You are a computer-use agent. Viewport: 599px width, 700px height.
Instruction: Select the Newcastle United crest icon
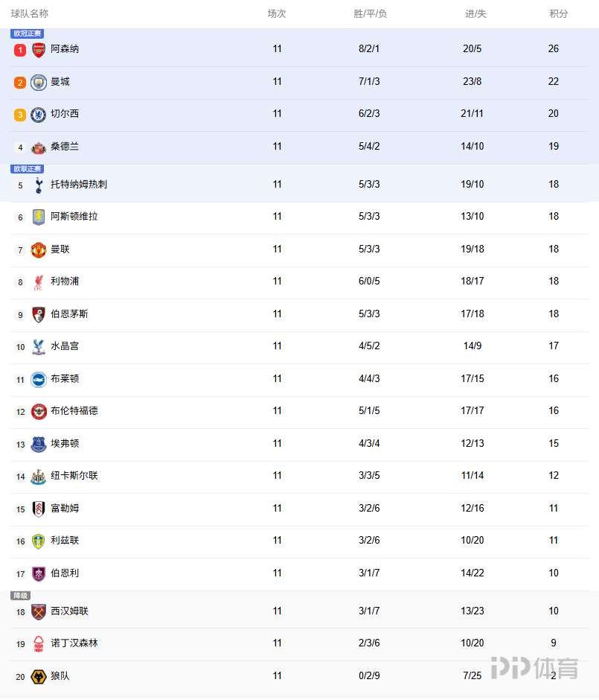click(x=39, y=477)
